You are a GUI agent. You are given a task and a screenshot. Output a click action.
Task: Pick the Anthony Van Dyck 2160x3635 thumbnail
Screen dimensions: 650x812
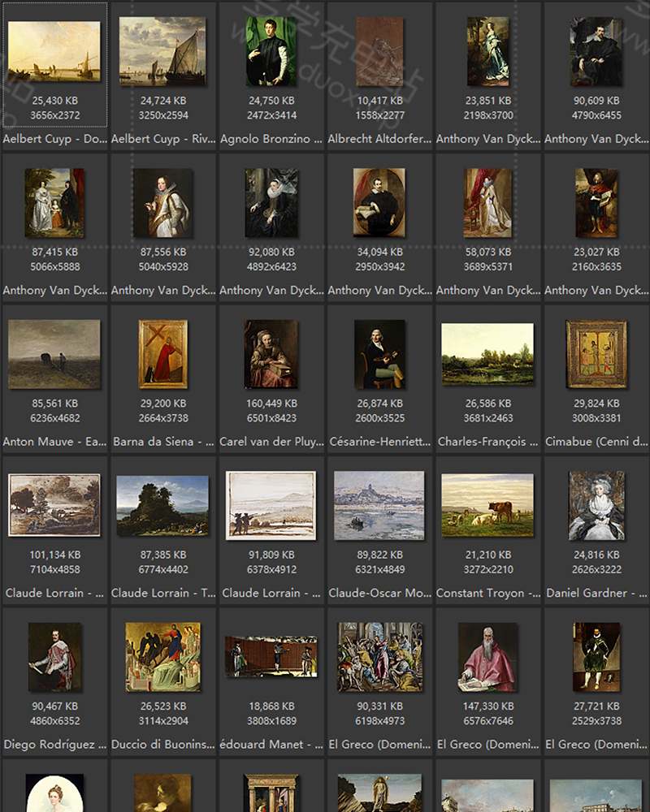point(596,203)
